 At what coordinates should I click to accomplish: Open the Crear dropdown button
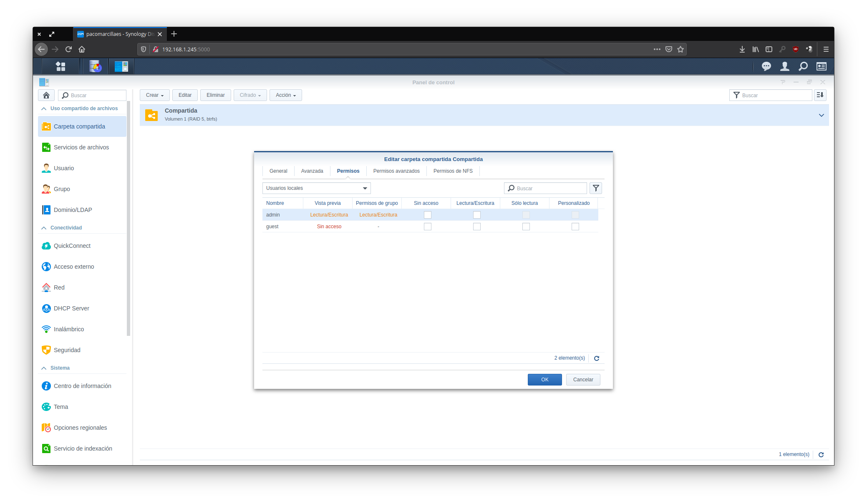click(154, 95)
